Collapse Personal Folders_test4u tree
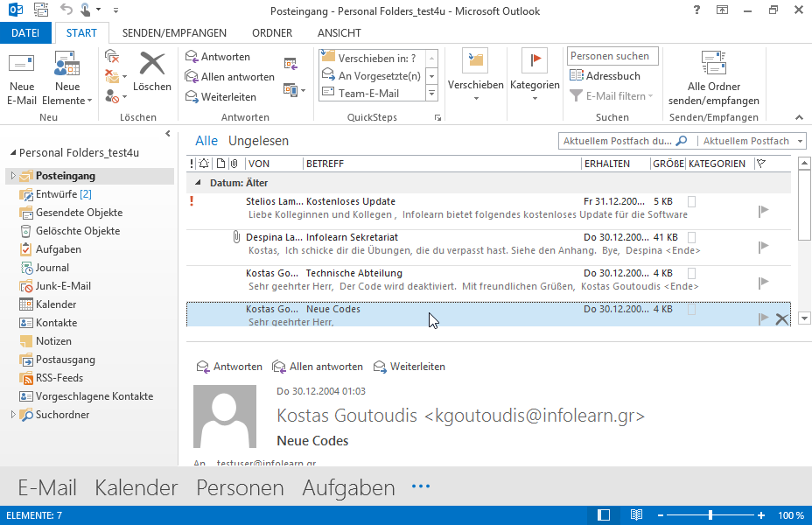The height and width of the screenshot is (525, 812). (13, 153)
